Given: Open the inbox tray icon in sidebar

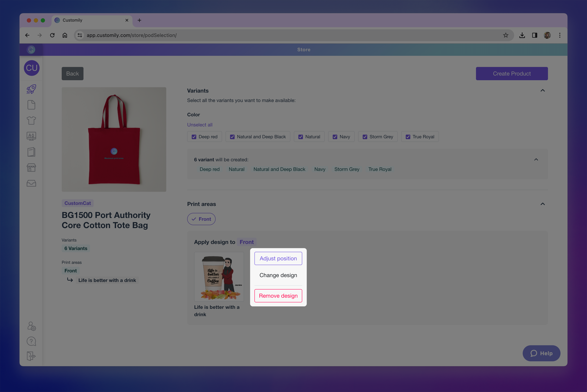Looking at the screenshot, I should tap(31, 183).
